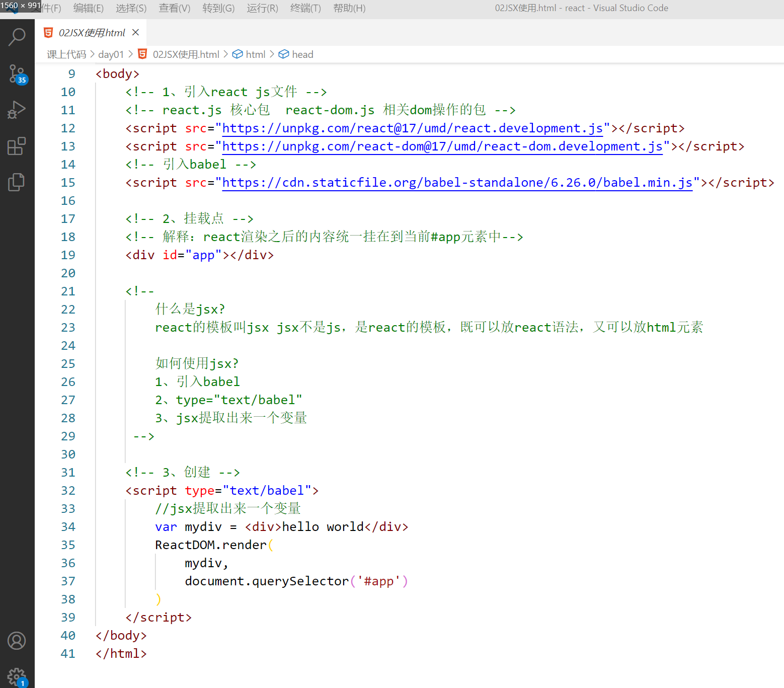
Task: Open the Search view in activity bar
Action: [x=17, y=37]
